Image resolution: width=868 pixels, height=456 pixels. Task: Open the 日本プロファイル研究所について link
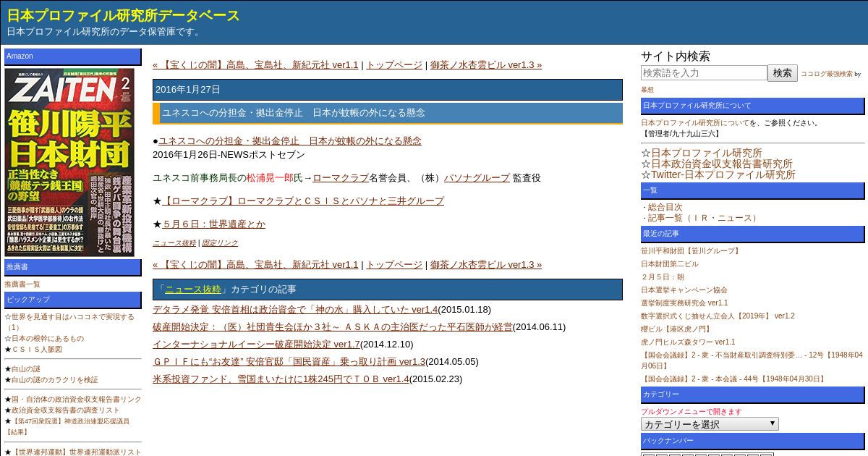(695, 122)
